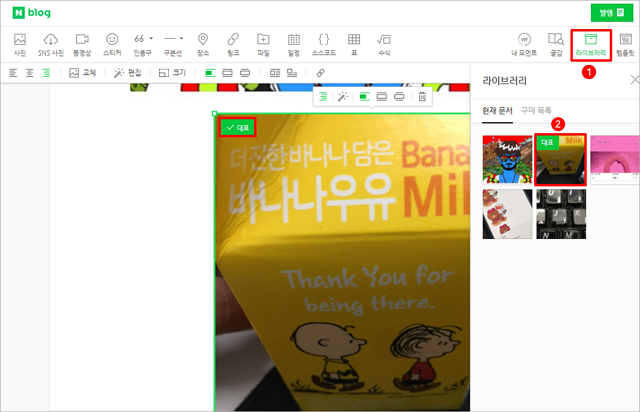Toggle the 대표 representative image badge
Screen dimensions: 640x412
238,127
